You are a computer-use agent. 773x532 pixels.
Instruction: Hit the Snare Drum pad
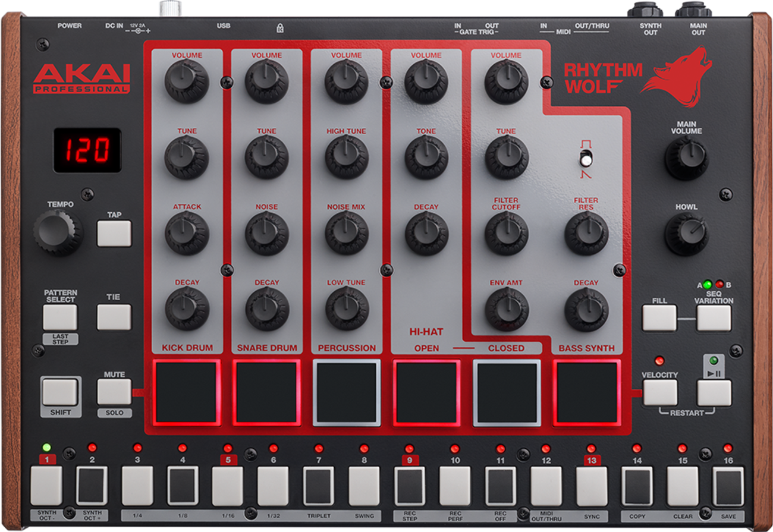267,392
